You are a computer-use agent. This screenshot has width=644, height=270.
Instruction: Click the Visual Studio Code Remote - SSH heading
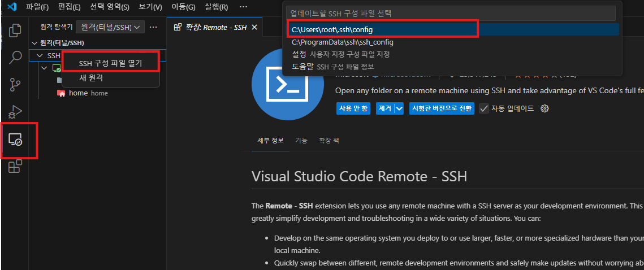coord(360,176)
